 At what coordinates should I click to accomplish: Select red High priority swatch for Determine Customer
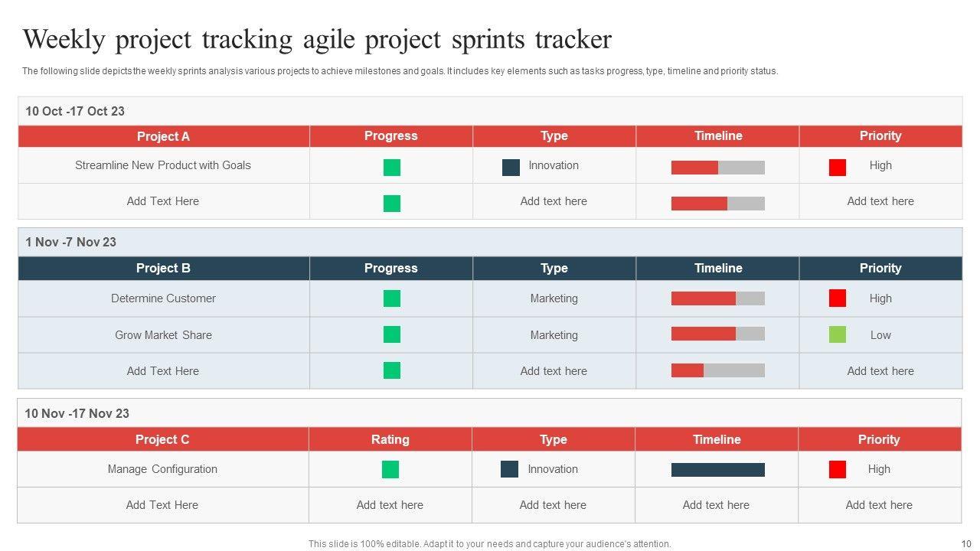pos(838,298)
